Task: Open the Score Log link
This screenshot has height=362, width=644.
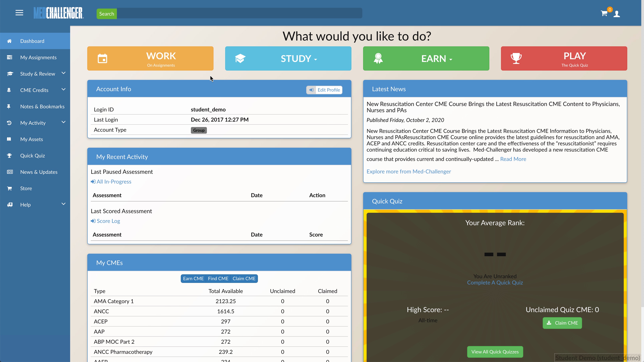Action: point(106,221)
